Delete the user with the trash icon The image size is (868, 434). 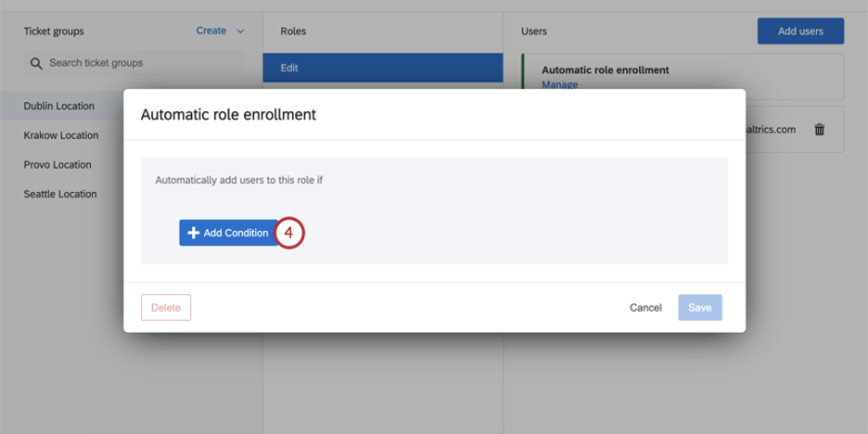click(x=819, y=130)
